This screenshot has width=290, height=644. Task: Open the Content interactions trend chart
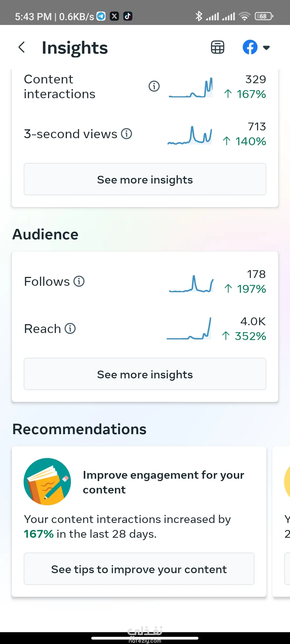click(191, 88)
